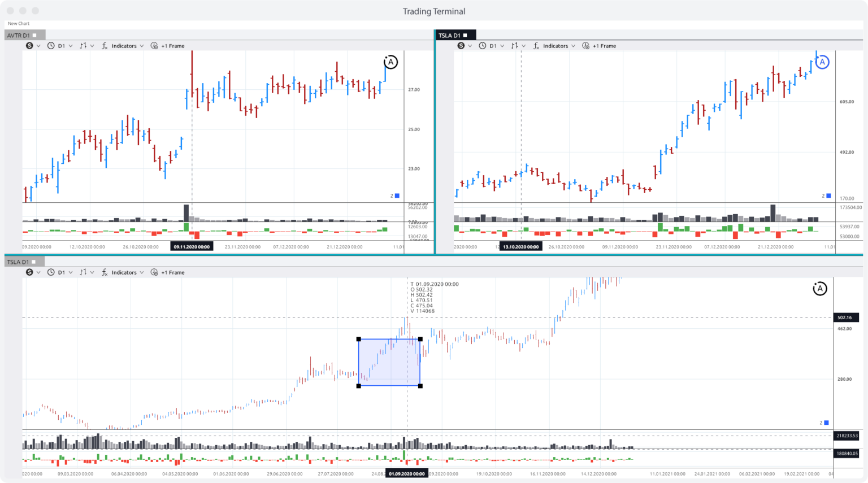Image resolution: width=868 pixels, height=483 pixels.
Task: Click the candlestick chart type icon on AVTR chart
Action: [x=83, y=46]
